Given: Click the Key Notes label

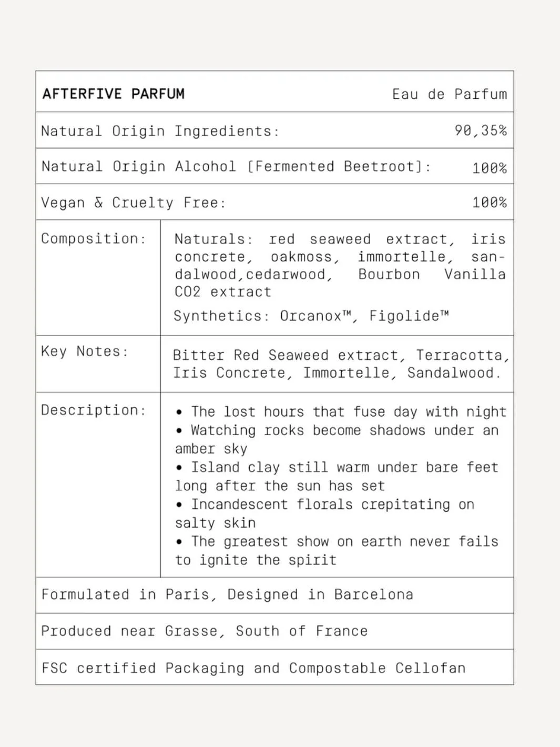Looking at the screenshot, I should [85, 351].
